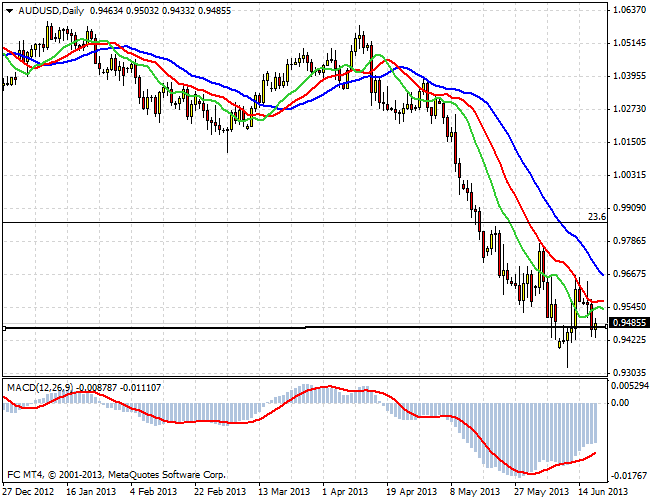Click the 0.94225 price scale label
The width and height of the screenshot is (650, 500).
629,340
